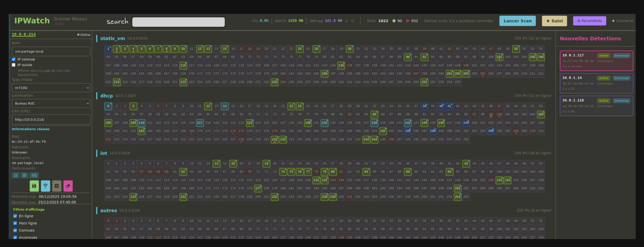Image resolution: width=644 pixels, height=247 pixels.
Task: Open port 445 link
Action: point(34,175)
